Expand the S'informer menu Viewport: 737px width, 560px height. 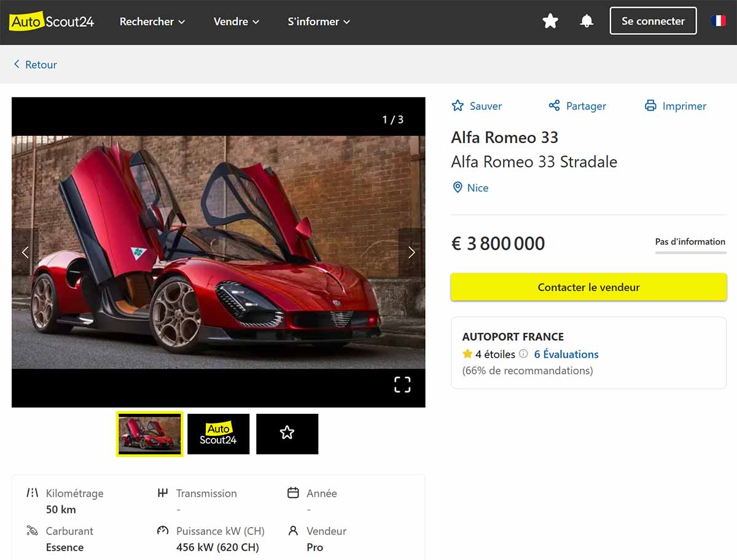[319, 21]
